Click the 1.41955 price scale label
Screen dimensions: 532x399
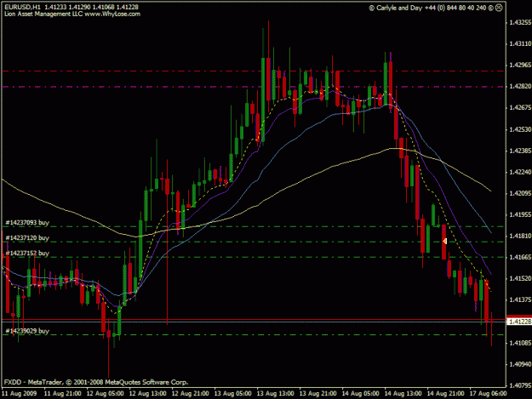coord(520,214)
